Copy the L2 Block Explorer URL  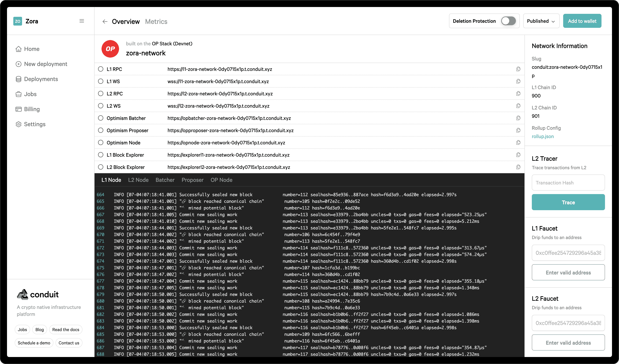(x=518, y=167)
